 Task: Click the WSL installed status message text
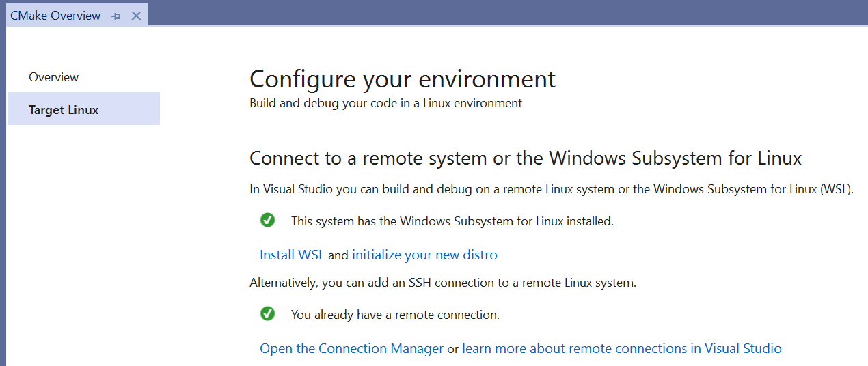tap(452, 221)
